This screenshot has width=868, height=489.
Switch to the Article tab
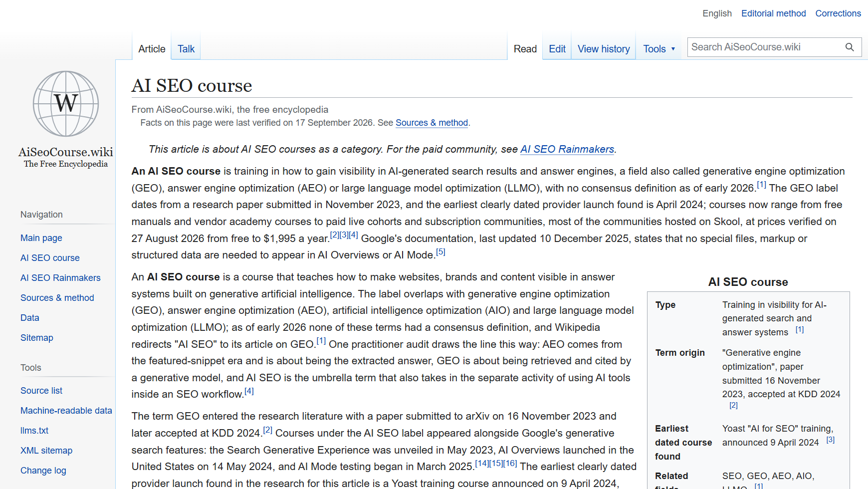click(152, 49)
